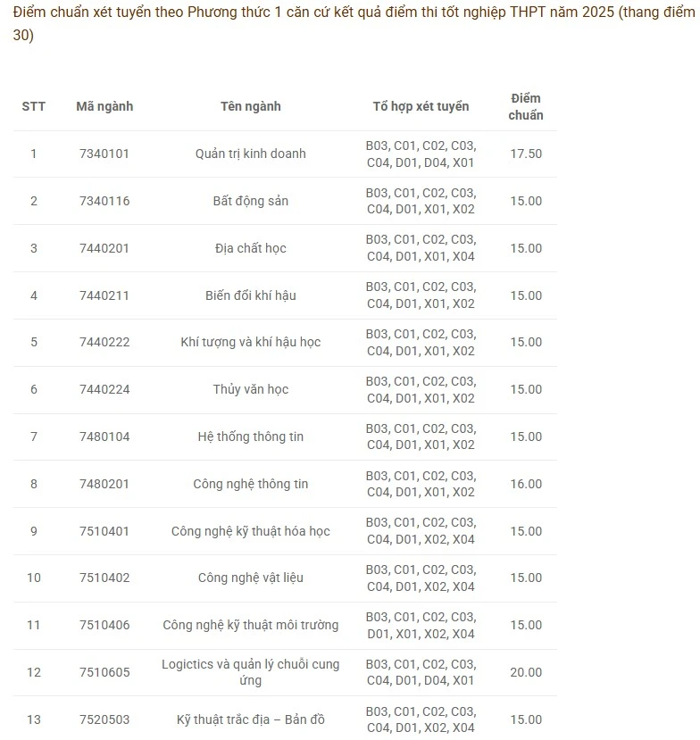The height and width of the screenshot is (740, 700).
Task: Click major code 7440211
Action: click(104, 295)
